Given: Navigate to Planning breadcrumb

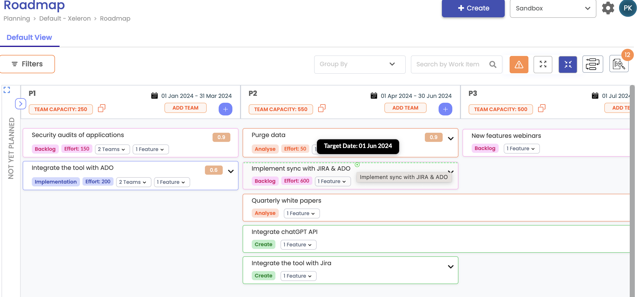Looking at the screenshot, I should pos(17,19).
